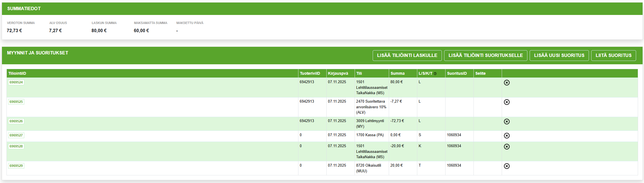The image size is (644, 183).
Task: Click the Liitä suoritus button
Action: point(613,56)
